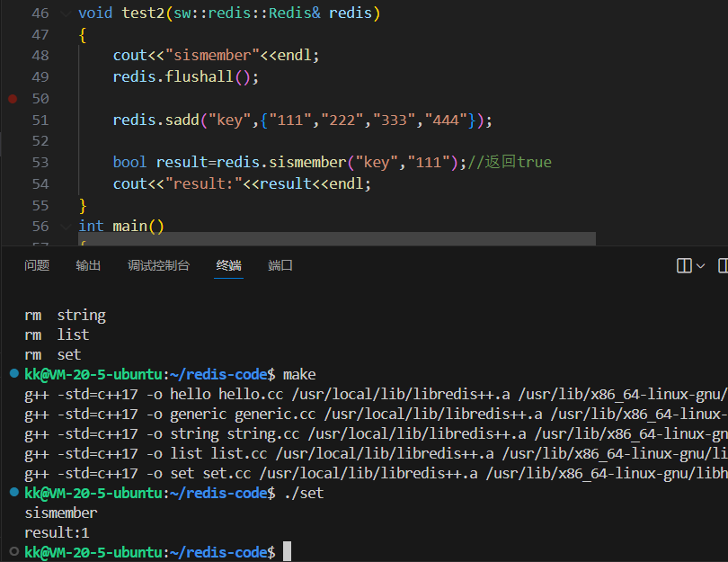Open the split terminal dropdown arrow

[702, 265]
